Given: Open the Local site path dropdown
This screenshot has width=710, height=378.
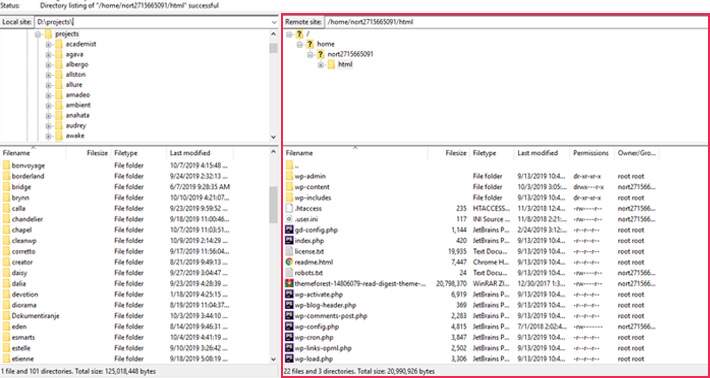Looking at the screenshot, I should [274, 22].
